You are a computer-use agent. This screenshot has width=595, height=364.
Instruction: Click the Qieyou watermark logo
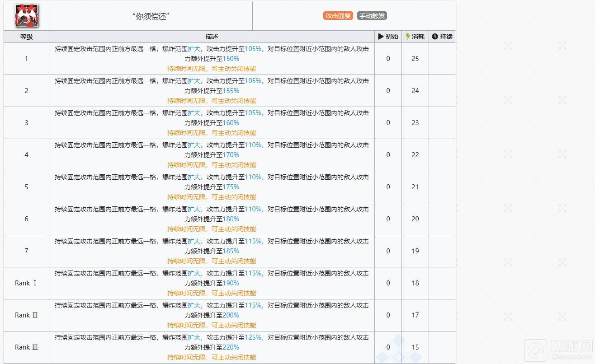pos(559,351)
